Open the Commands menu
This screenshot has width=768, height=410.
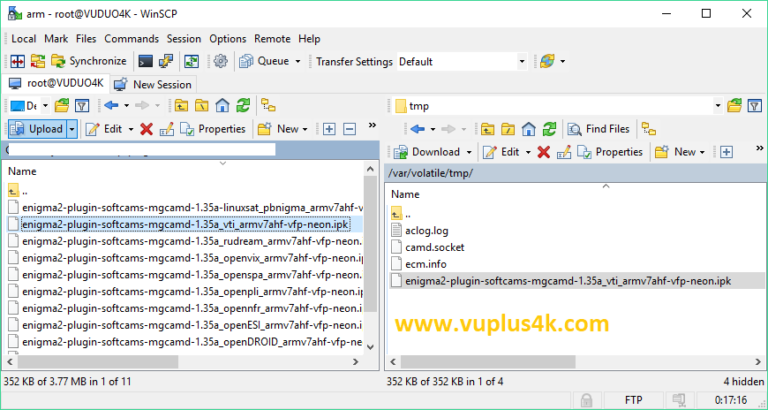pyautogui.click(x=132, y=39)
